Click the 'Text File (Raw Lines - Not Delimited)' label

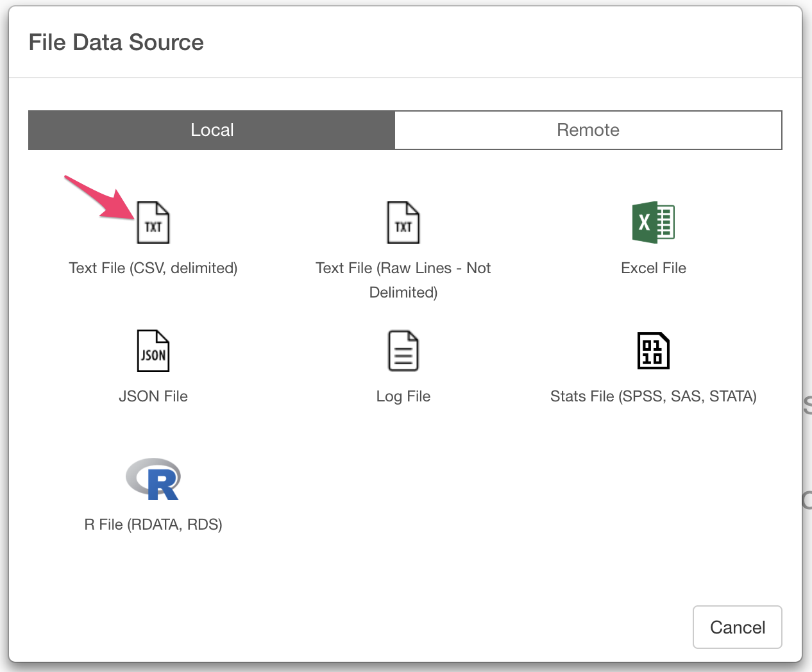403,280
